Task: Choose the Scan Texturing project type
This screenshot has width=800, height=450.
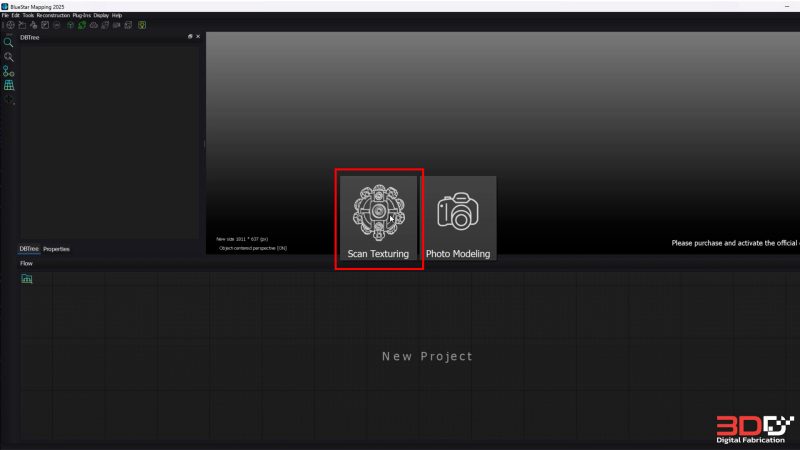Action: click(378, 218)
